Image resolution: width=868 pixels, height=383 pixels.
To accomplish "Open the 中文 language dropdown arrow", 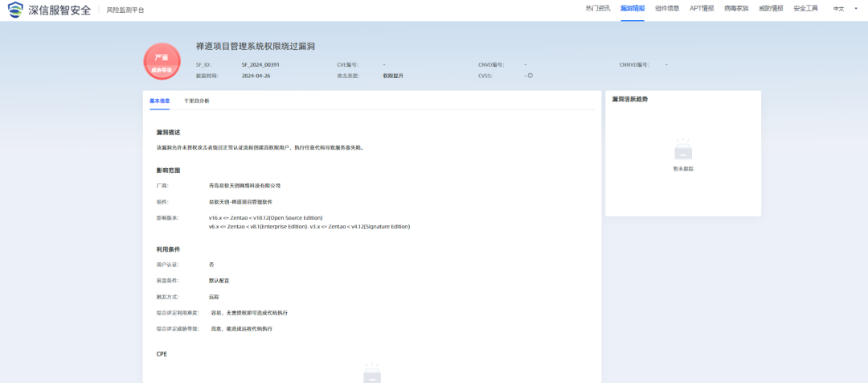I will tap(855, 9).
